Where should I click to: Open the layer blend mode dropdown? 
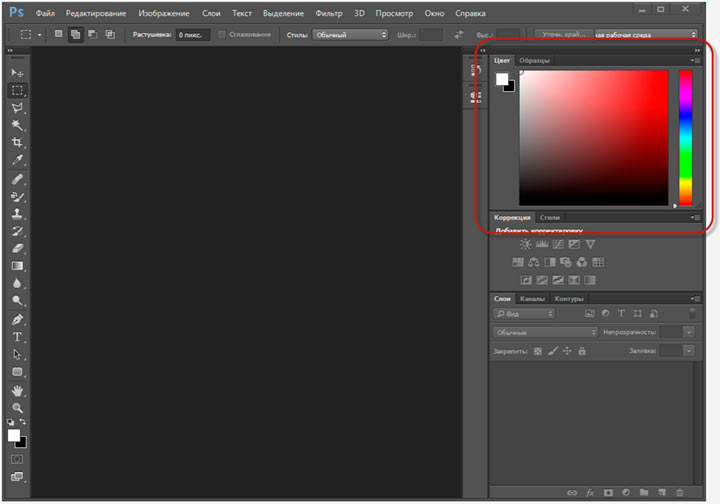[x=545, y=332]
